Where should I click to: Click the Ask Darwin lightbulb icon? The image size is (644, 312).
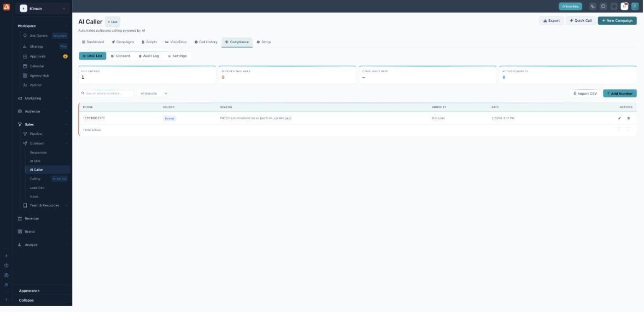click(x=25, y=36)
